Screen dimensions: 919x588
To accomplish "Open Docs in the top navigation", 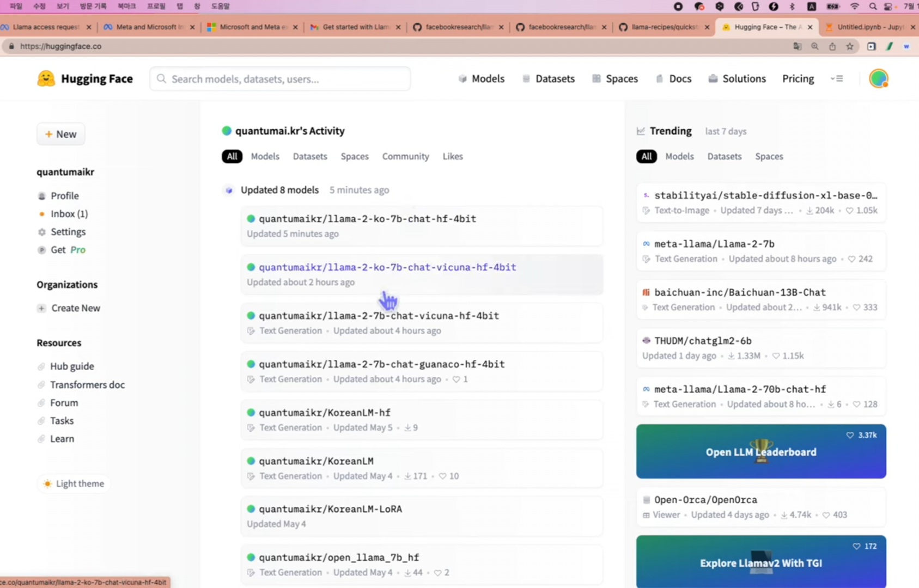I will (x=673, y=78).
